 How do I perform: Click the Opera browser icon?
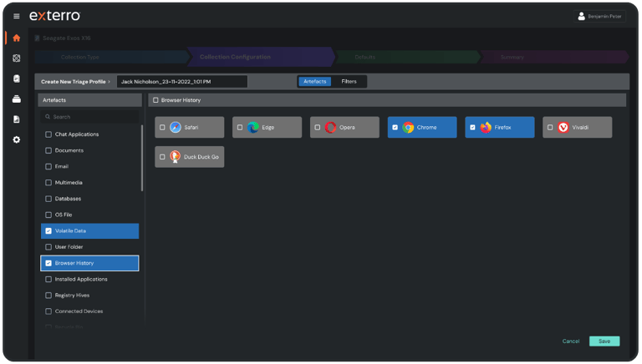click(x=330, y=128)
